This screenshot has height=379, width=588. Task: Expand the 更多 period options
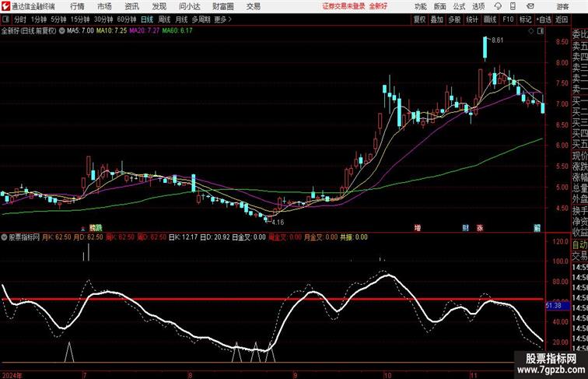(x=222, y=19)
